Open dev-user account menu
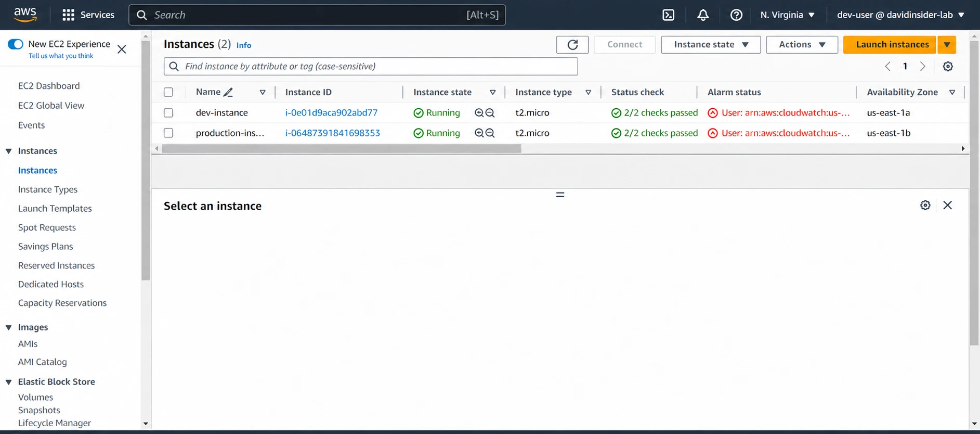 tap(900, 15)
